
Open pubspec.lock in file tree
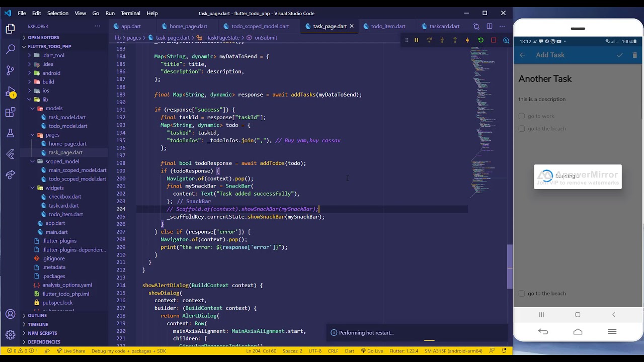[57, 303]
